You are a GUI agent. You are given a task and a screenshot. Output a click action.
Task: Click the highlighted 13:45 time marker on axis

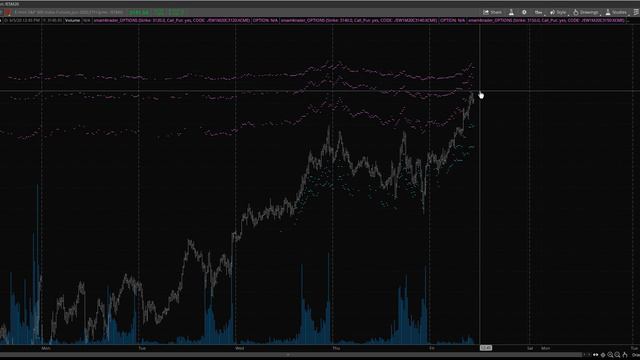[486, 348]
